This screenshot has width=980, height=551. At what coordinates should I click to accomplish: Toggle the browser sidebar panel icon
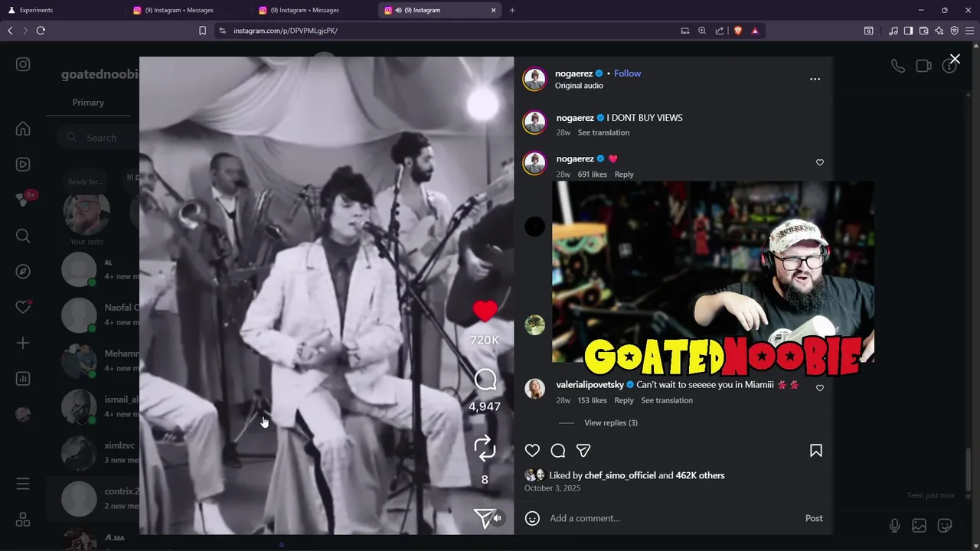(x=908, y=31)
